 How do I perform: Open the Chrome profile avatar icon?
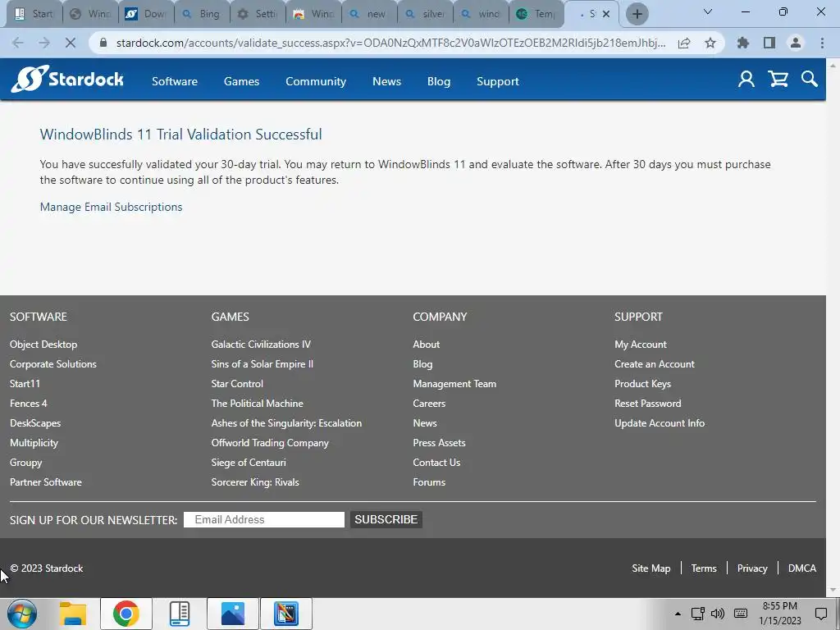796,43
